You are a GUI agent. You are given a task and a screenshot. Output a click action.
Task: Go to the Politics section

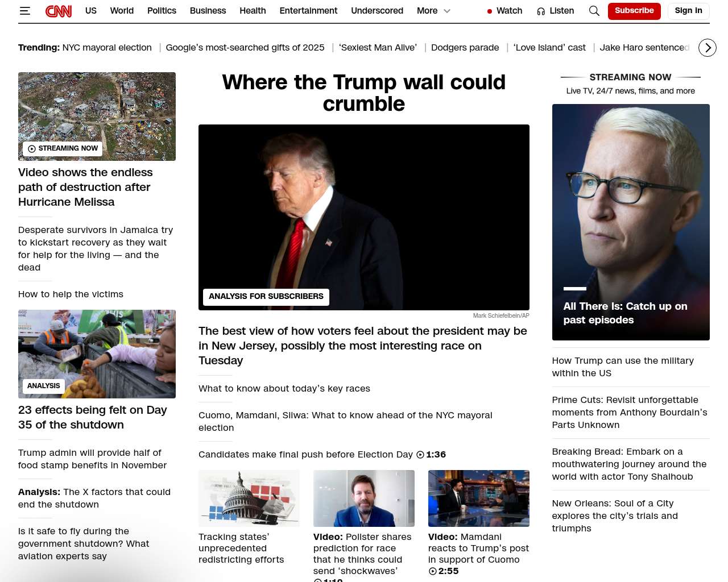pyautogui.click(x=162, y=11)
